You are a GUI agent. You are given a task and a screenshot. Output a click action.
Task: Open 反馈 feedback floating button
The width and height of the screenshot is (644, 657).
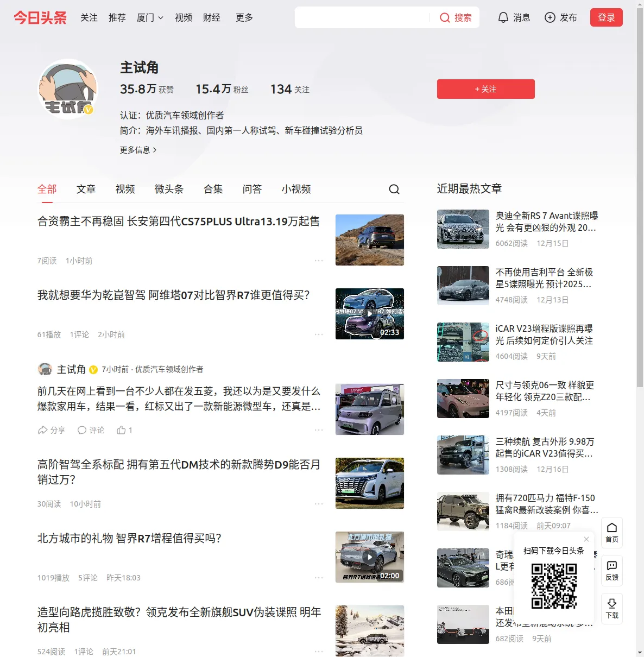click(612, 571)
